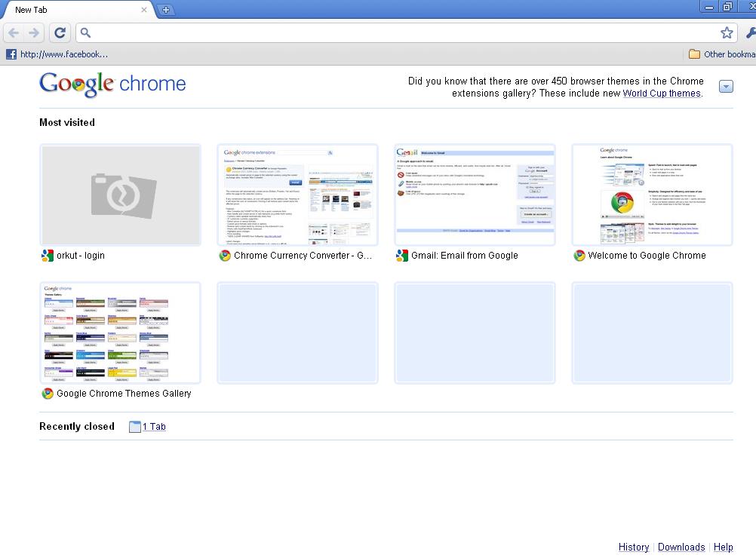The height and width of the screenshot is (558, 756).
Task: Focus the address bar input
Action: coord(405,32)
